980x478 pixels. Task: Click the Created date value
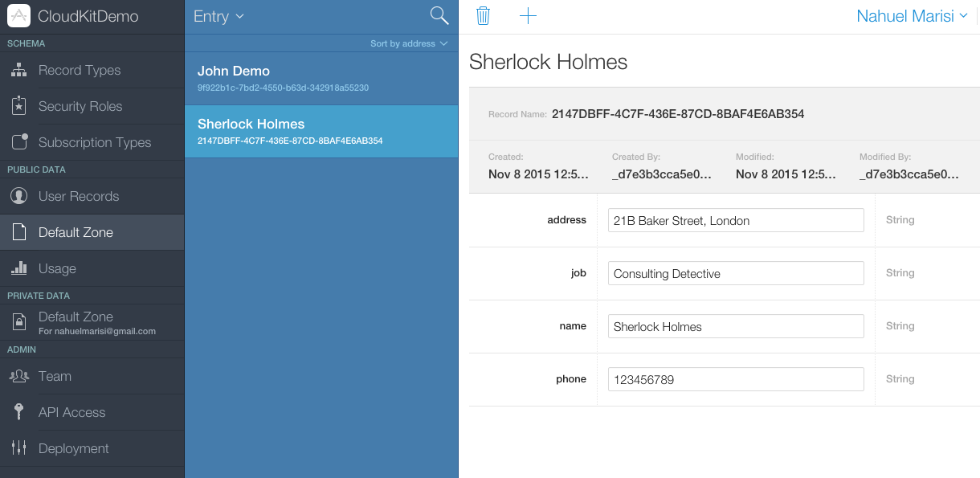tap(538, 174)
